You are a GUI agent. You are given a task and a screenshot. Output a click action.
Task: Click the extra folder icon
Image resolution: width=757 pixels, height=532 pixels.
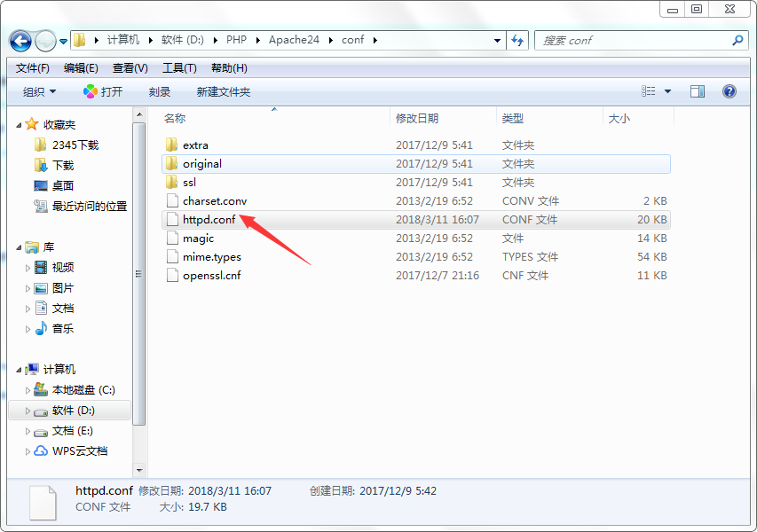coord(172,145)
